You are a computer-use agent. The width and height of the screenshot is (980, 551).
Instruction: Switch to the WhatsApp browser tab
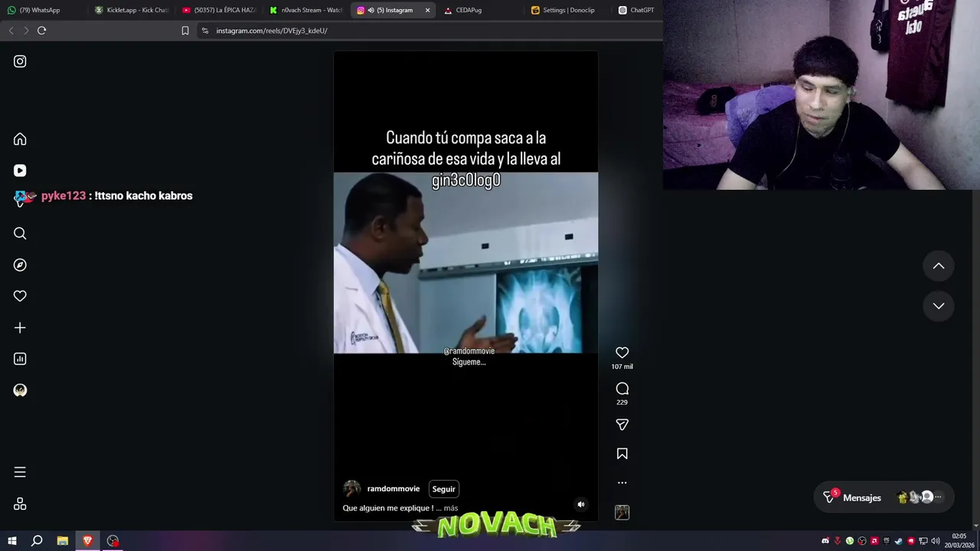(x=43, y=10)
